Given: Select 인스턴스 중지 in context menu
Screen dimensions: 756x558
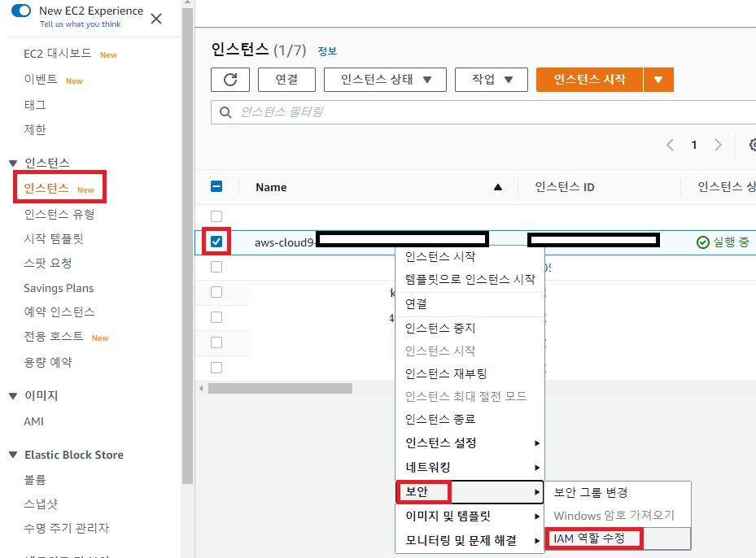Looking at the screenshot, I should coord(470,329).
